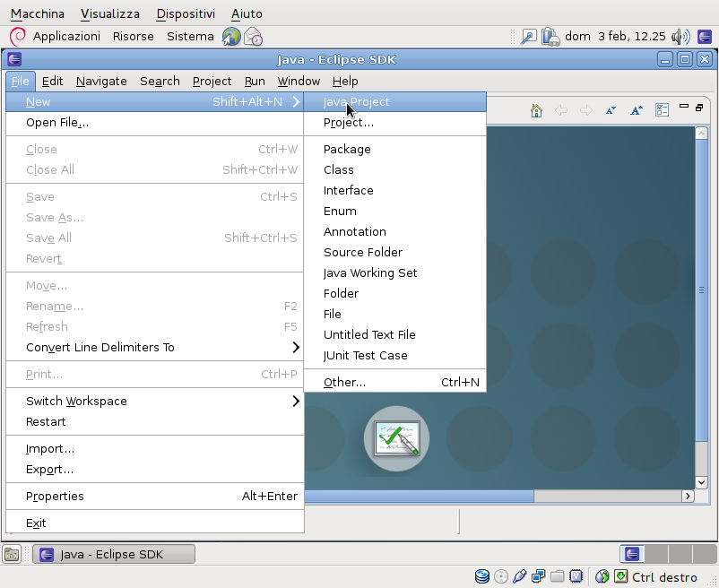This screenshot has height=588, width=719.
Task: Click the reduce font size icon
Action: [611, 110]
